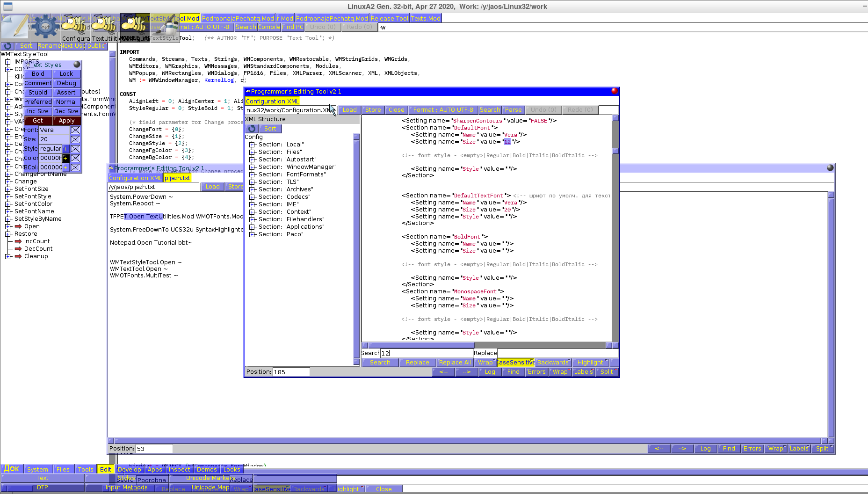Toggle public filter in module tree toolbar
The height and width of the screenshot is (494, 868).
point(96,46)
